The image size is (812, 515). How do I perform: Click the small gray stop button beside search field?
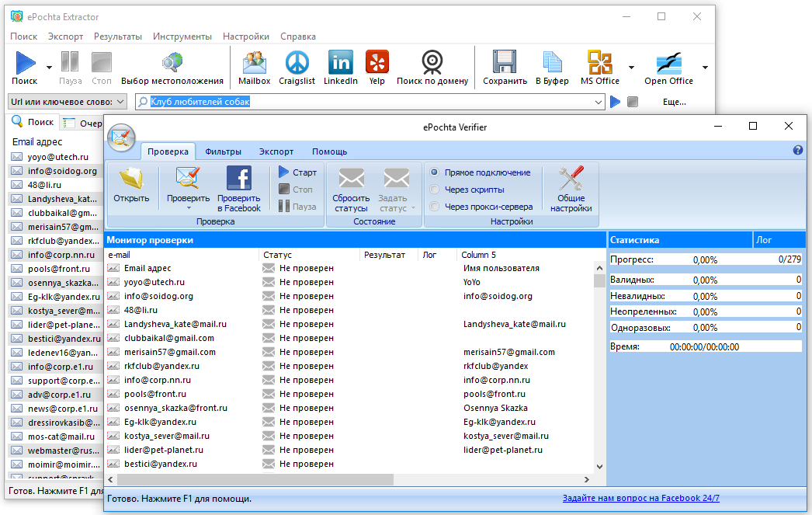click(633, 102)
